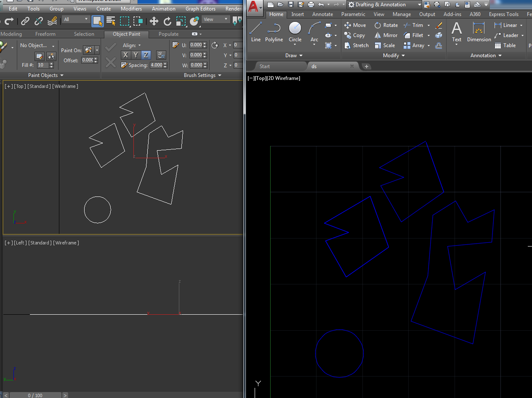Expand the Modify panel in AutoCAD

[x=394, y=56]
